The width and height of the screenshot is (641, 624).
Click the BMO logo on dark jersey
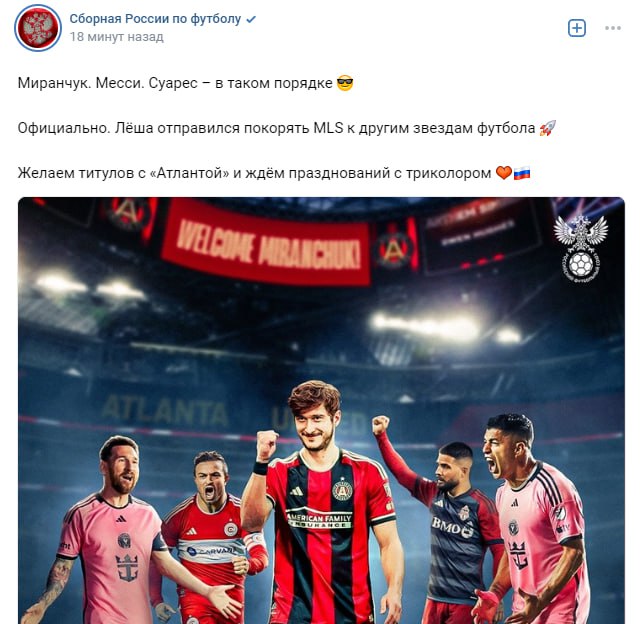[x=452, y=527]
